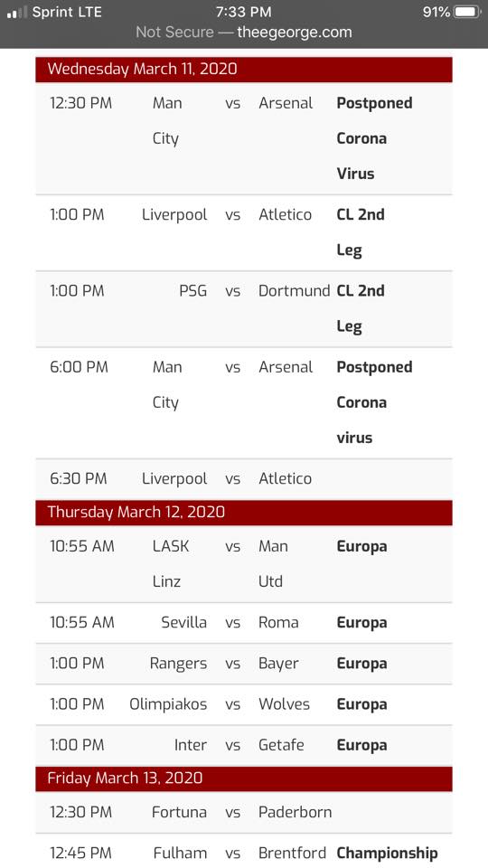Select the Friday March 13, 2020 header
The height and width of the screenshot is (868, 488).
pyautogui.click(x=244, y=778)
